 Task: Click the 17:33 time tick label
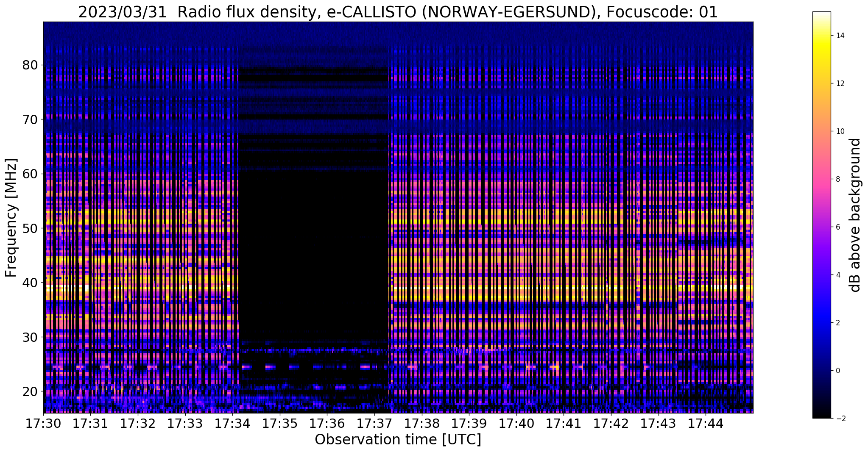click(x=185, y=423)
